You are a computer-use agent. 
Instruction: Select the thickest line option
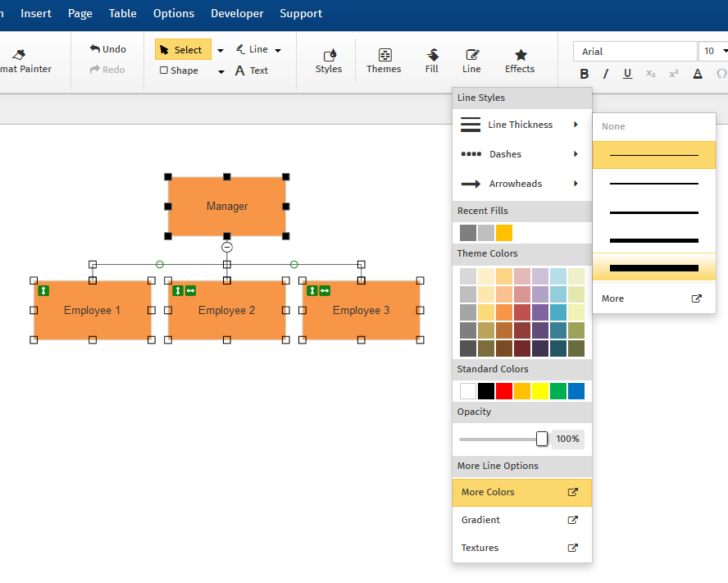pyautogui.click(x=654, y=268)
